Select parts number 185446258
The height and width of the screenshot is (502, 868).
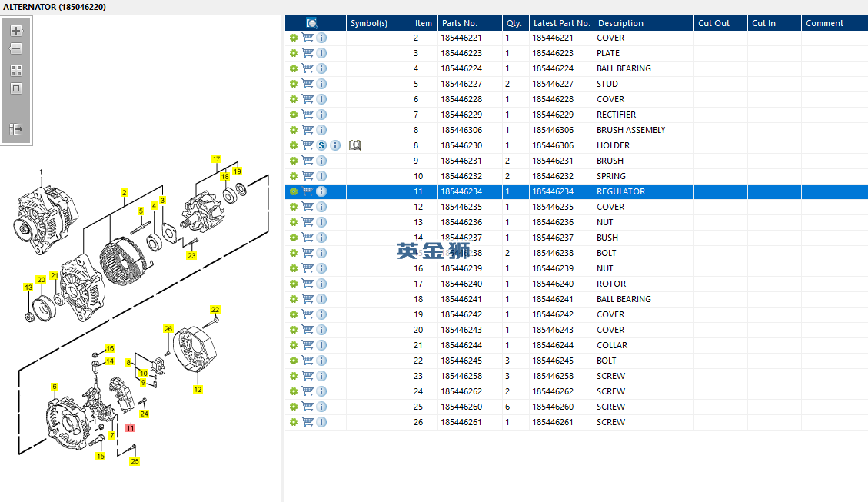[461, 376]
